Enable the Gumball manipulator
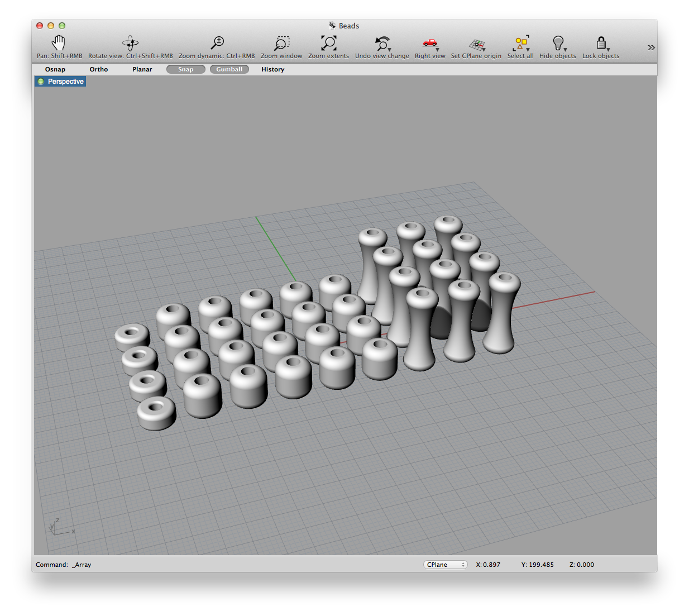 point(229,69)
